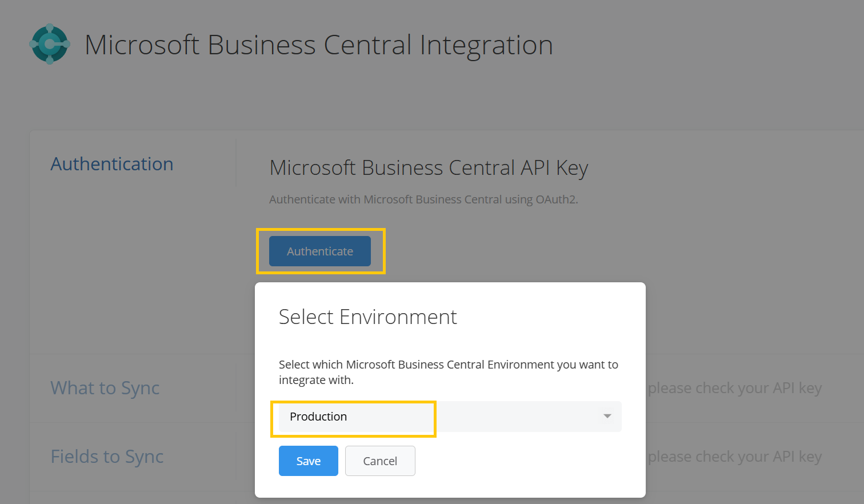This screenshot has width=864, height=504.
Task: Cancel the Select Environment dialog
Action: 380,461
